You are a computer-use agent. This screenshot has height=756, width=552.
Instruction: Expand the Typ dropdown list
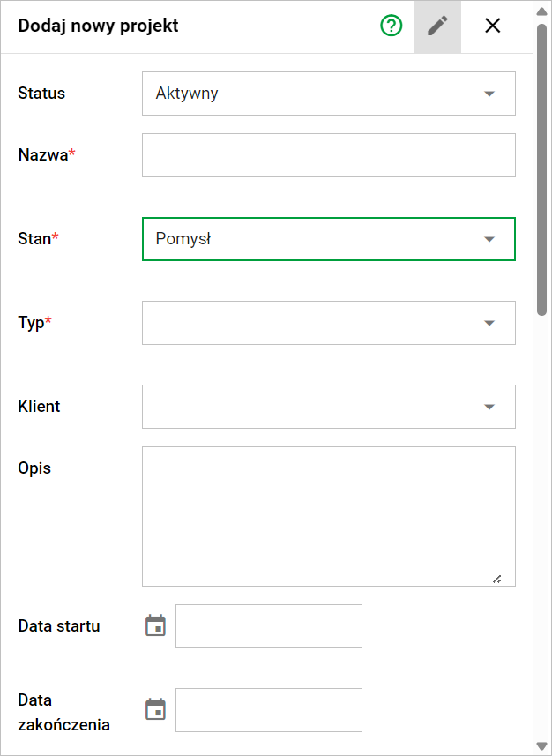click(x=328, y=323)
